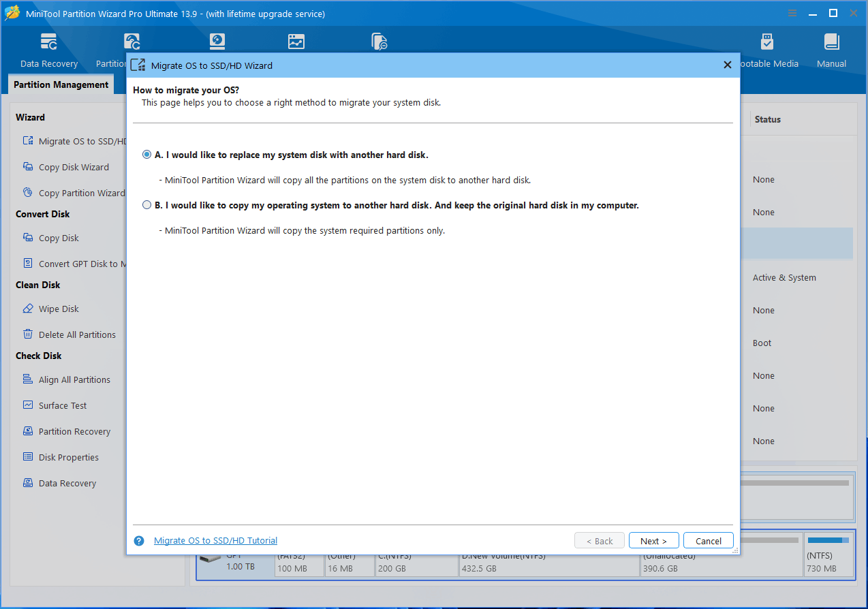Image resolution: width=868 pixels, height=609 pixels.
Task: Choose Align All Partitions under Check Disk
Action: [x=66, y=379]
